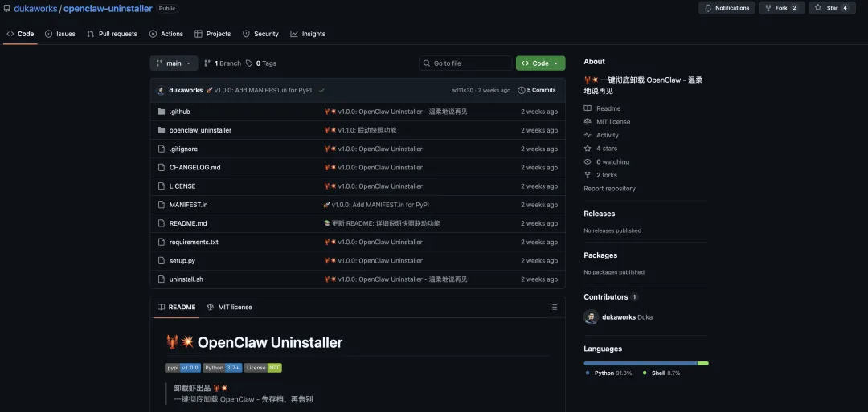Click the pypi v1.0.0 badge
The image size is (868, 412).
pyautogui.click(x=182, y=368)
